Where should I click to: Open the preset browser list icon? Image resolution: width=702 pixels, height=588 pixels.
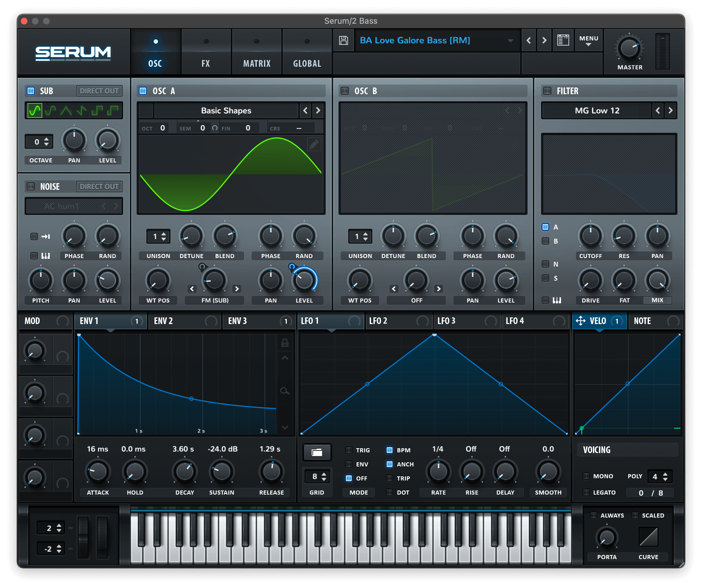(563, 40)
